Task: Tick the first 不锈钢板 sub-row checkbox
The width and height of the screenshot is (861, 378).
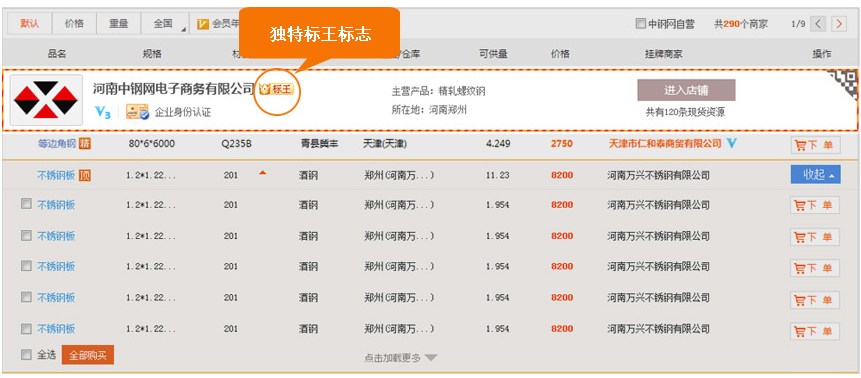Action: 26,204
